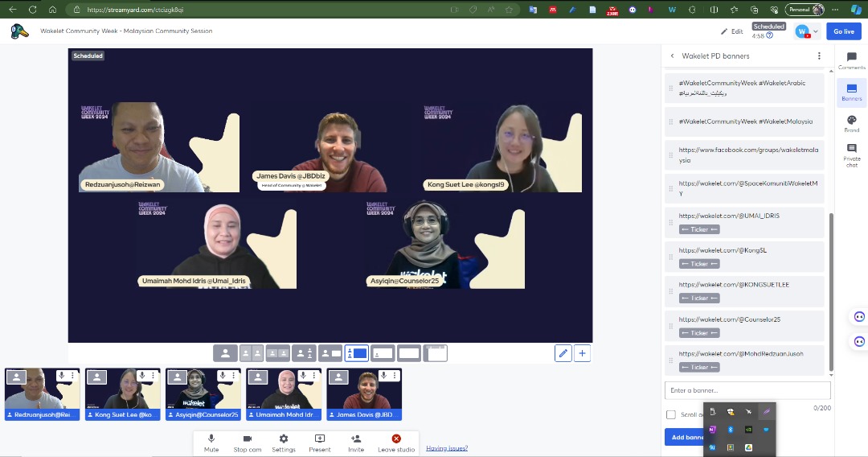
Task: Select the news layout with person and screen
Action: click(x=330, y=353)
